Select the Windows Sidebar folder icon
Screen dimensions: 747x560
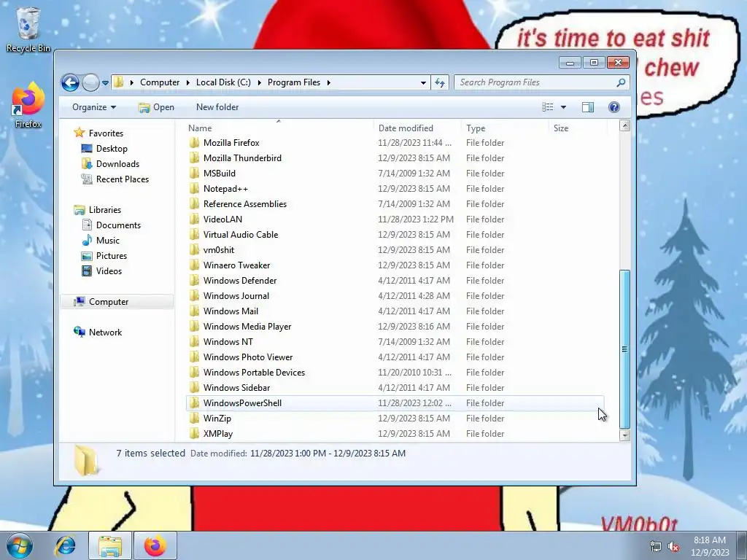194,388
